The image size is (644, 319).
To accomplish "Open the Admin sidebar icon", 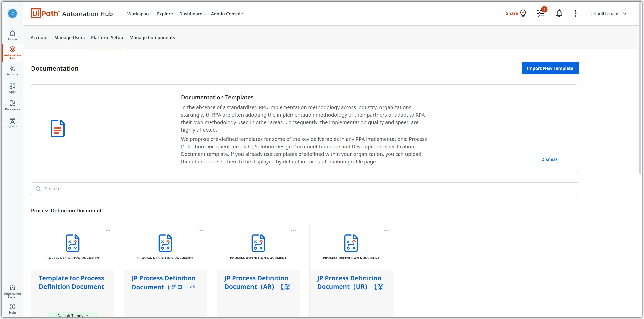I will pos(12,123).
